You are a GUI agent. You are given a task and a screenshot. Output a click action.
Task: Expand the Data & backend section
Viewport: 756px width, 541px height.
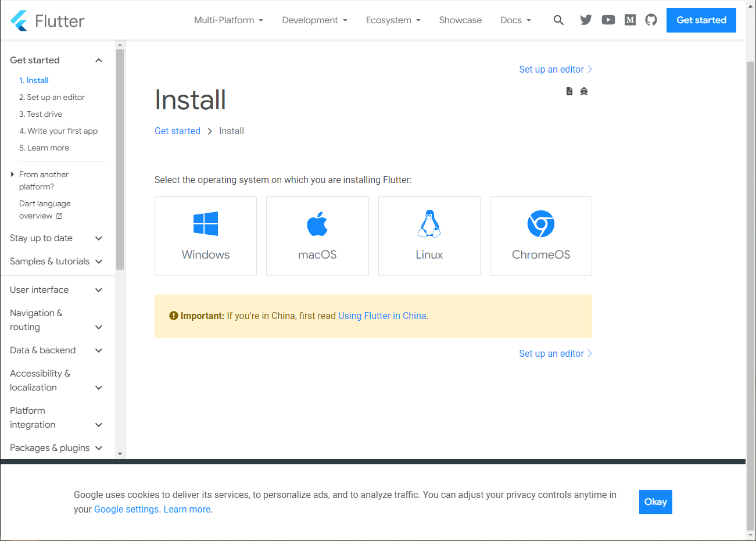click(x=56, y=350)
